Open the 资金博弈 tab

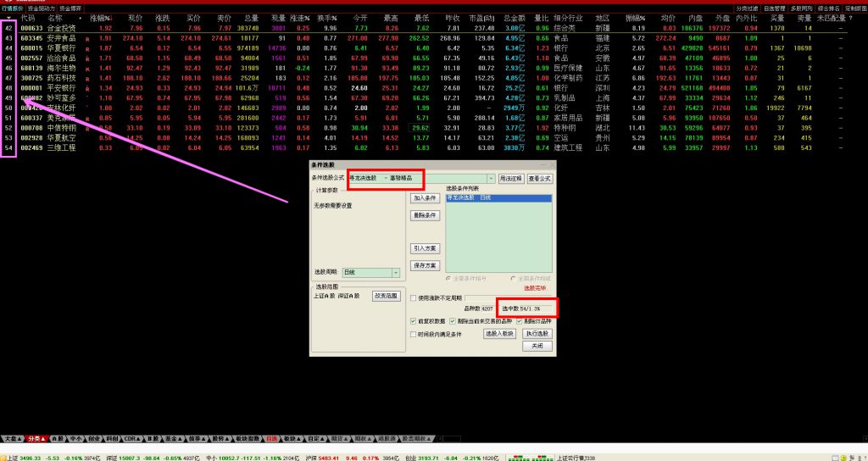(70, 8)
